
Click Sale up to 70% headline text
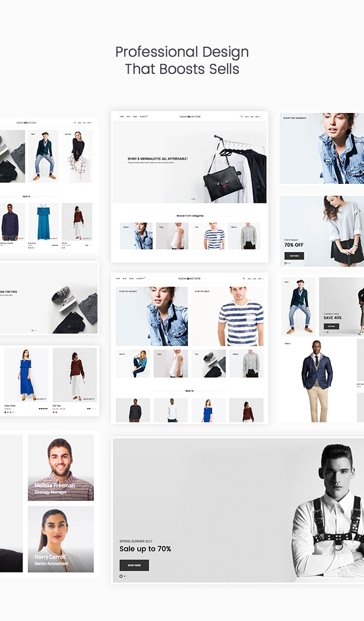[145, 549]
